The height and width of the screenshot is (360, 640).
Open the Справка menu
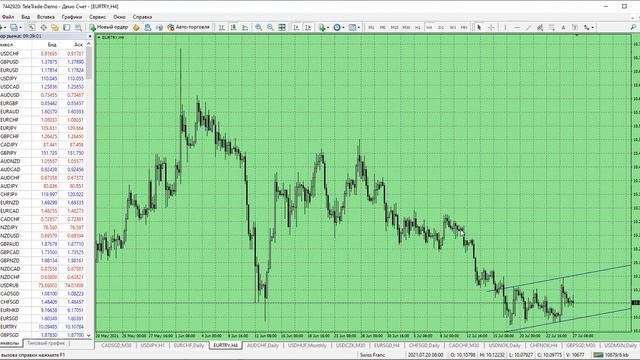142,17
